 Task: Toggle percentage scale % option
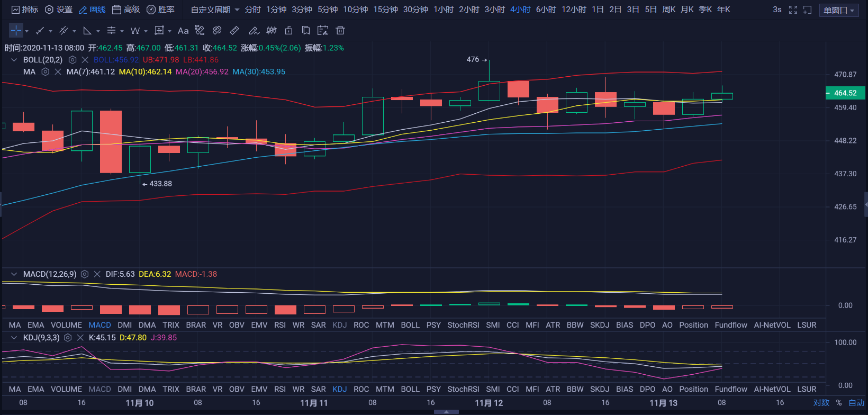[839, 403]
